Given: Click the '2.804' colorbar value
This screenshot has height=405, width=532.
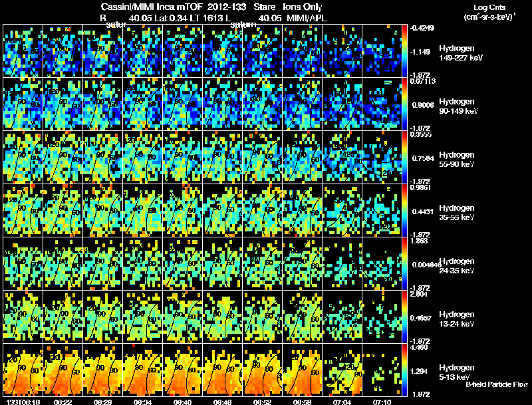Looking at the screenshot, I should 419,294.
